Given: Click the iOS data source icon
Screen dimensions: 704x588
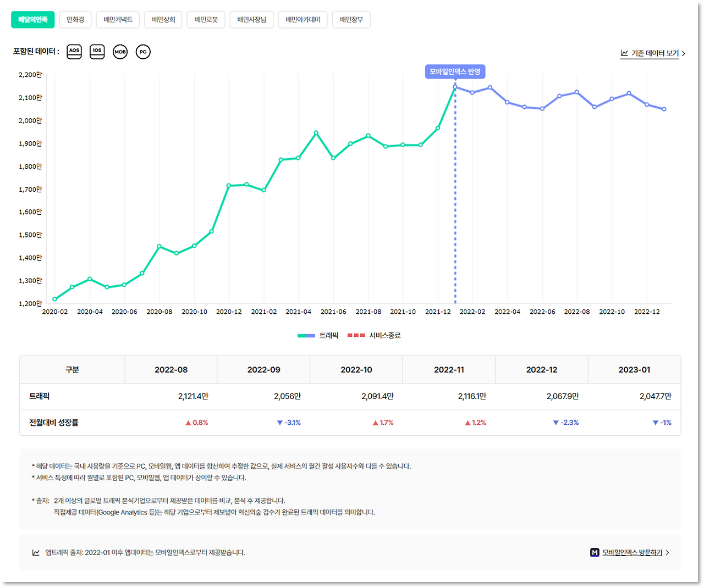Looking at the screenshot, I should point(97,52).
